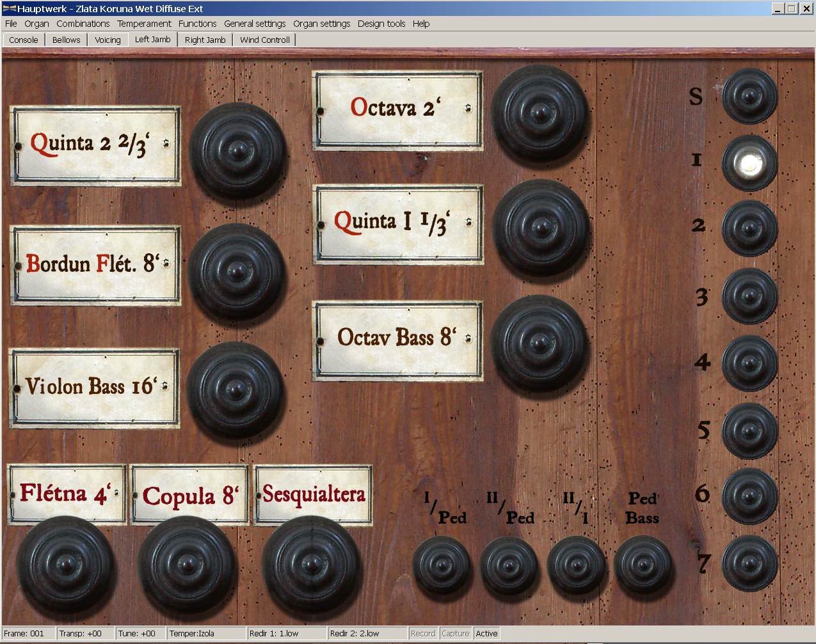816x644 pixels.
Task: Toggle the I/Ped coupler knob
Action: click(x=442, y=565)
